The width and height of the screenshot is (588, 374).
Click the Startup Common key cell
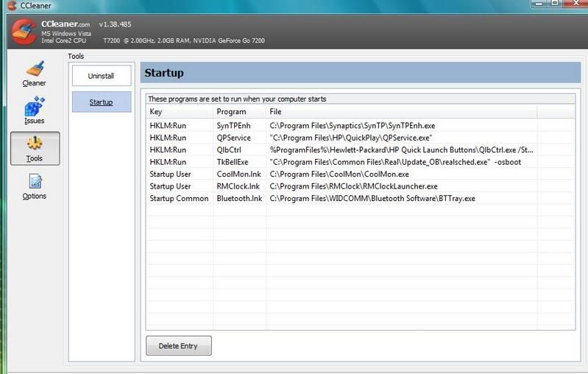click(x=179, y=199)
